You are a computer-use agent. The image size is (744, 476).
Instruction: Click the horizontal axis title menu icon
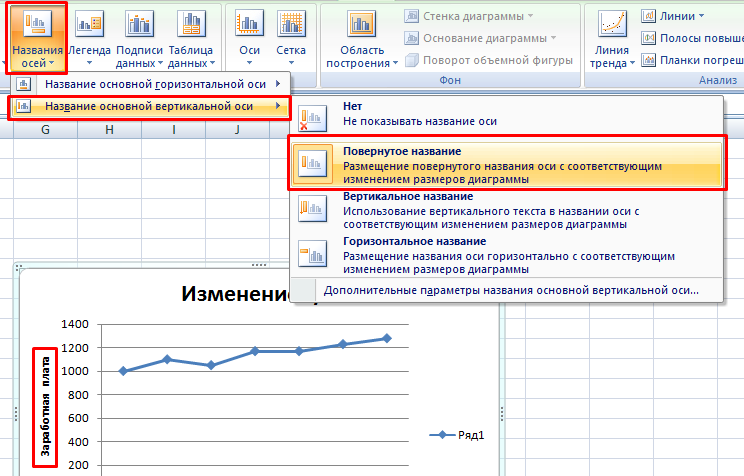coord(23,84)
